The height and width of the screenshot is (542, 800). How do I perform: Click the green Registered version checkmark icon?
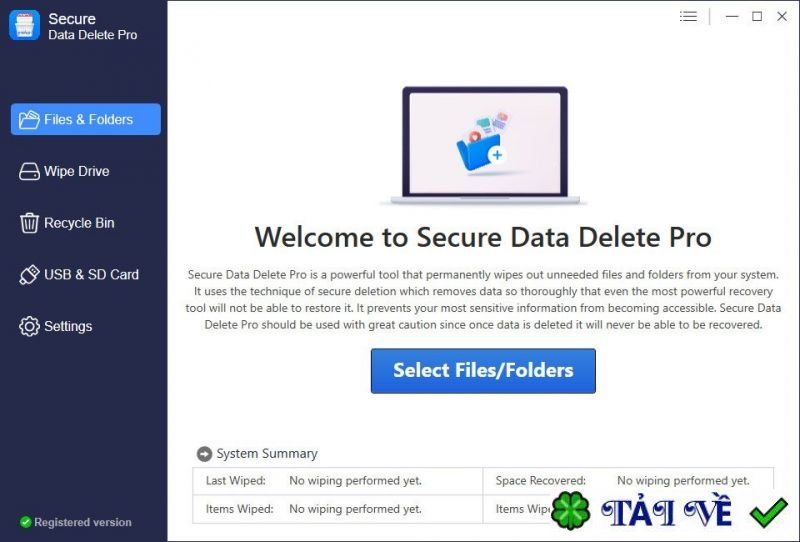pyautogui.click(x=26, y=522)
